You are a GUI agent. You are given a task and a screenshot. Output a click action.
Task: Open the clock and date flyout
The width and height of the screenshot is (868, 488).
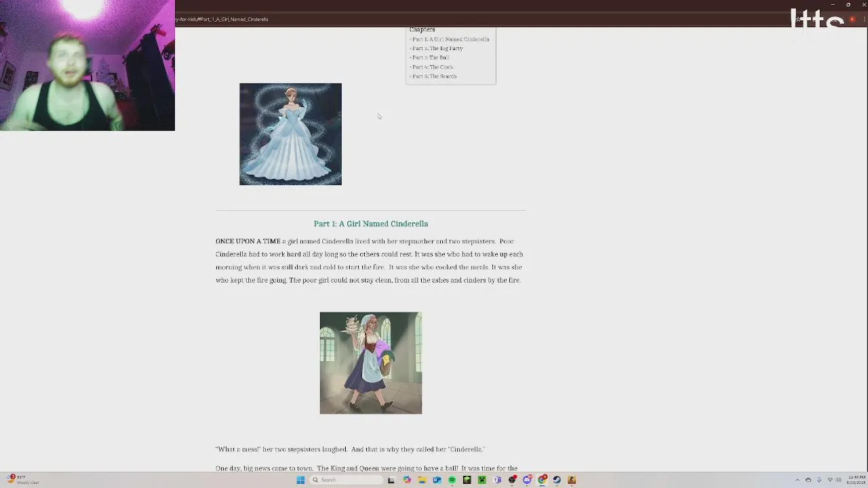tap(855, 480)
